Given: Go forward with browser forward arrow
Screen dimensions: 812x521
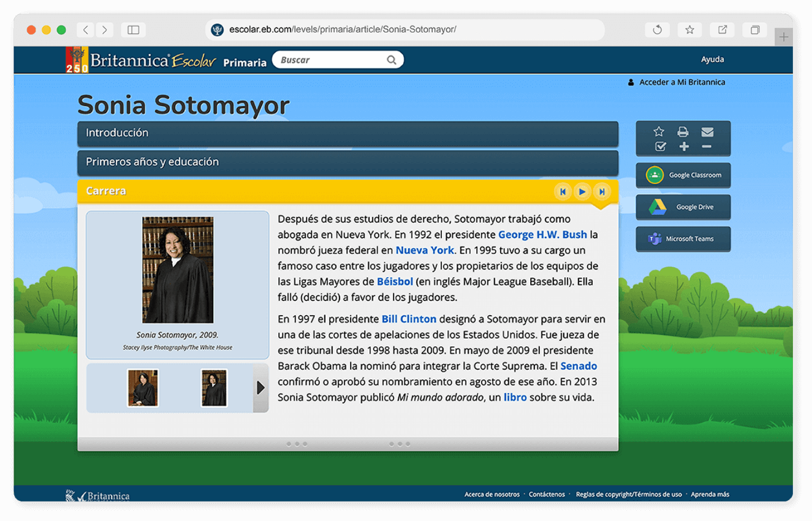Looking at the screenshot, I should (x=104, y=30).
